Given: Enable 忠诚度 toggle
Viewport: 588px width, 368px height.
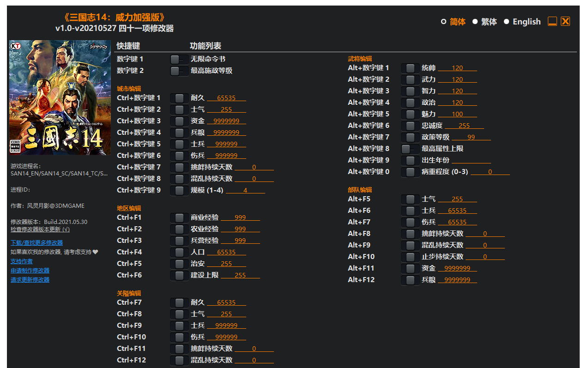Looking at the screenshot, I should click(x=410, y=126).
